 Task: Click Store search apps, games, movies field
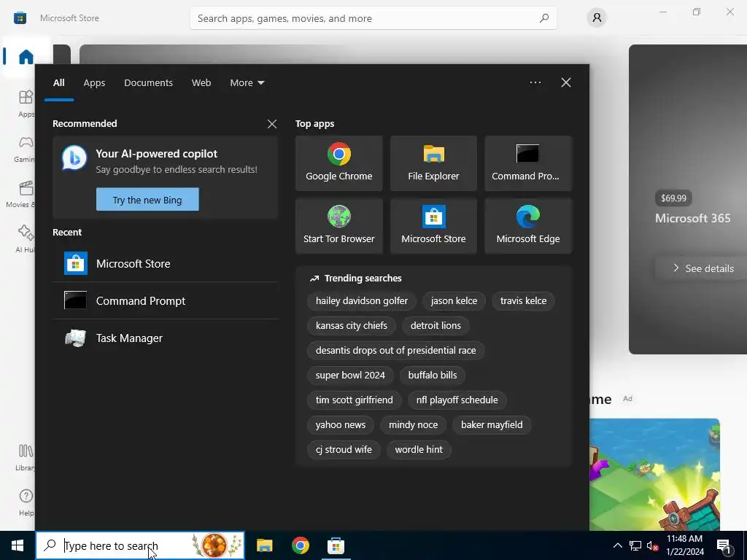click(373, 18)
